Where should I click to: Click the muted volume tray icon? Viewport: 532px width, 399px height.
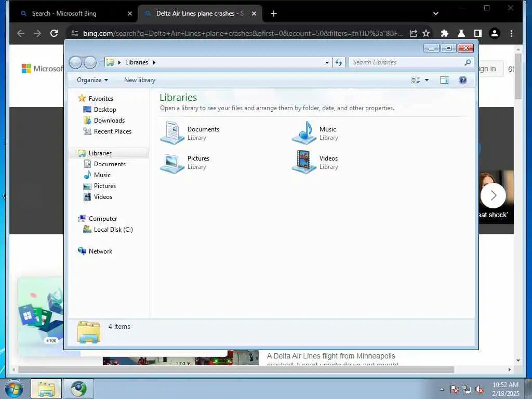click(x=480, y=390)
